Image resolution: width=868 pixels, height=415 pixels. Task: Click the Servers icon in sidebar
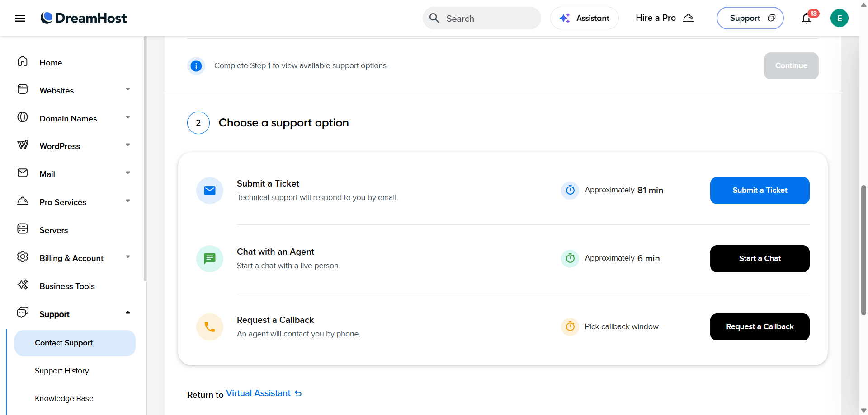pos(23,228)
